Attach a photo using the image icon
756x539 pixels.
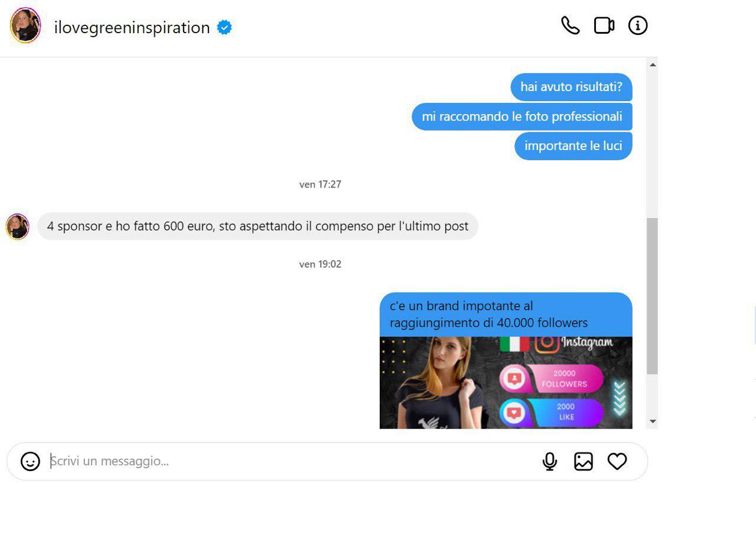(584, 461)
